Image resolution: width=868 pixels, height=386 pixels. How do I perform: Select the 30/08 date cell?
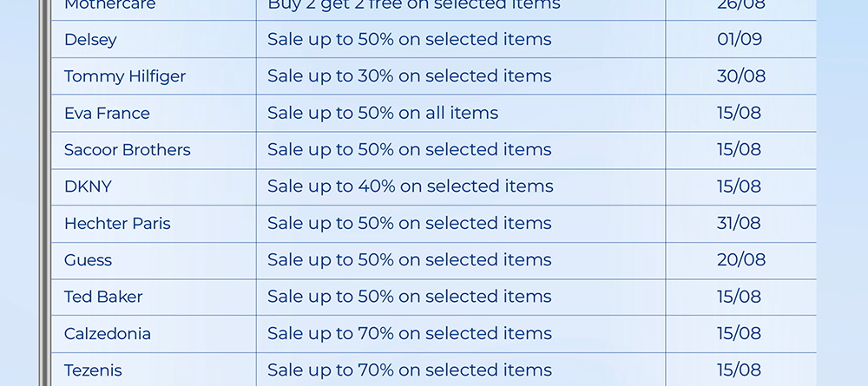click(x=741, y=76)
